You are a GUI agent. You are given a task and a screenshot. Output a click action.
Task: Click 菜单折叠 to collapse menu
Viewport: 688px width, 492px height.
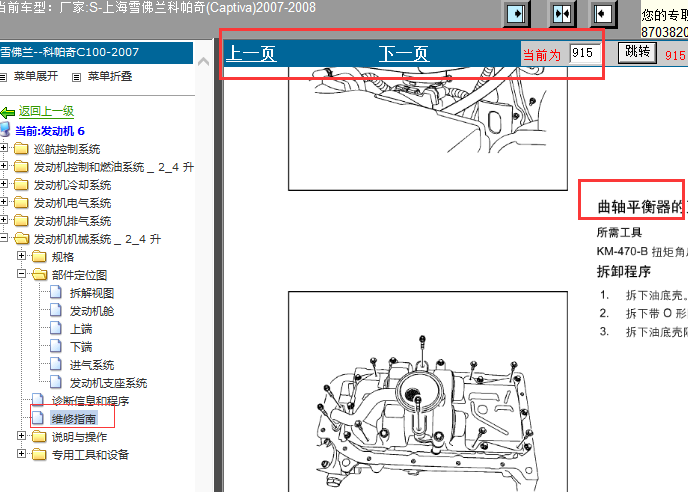click(x=110, y=76)
